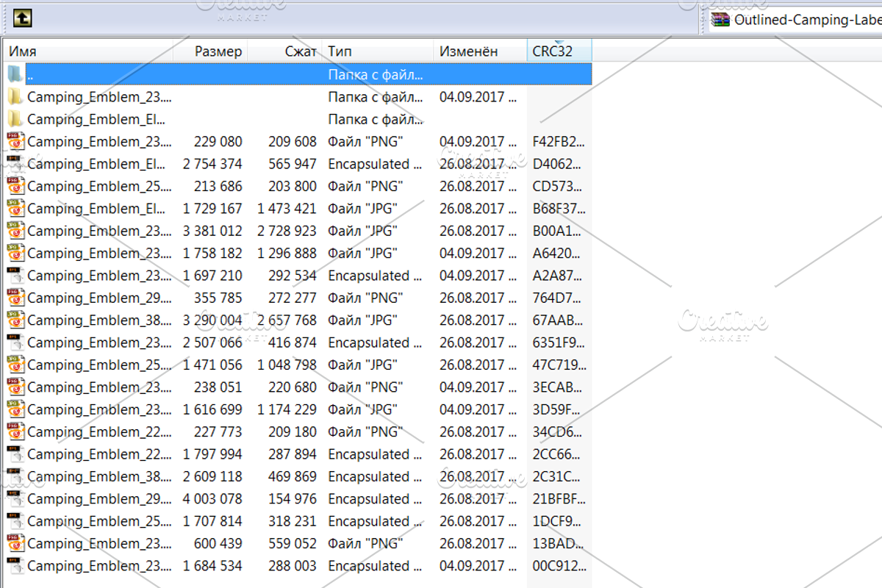
Task: Sort by the CRC32 column header
Action: coord(559,51)
